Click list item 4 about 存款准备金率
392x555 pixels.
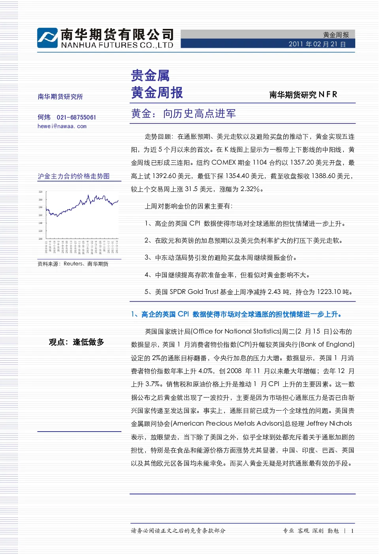pyautogui.click(x=228, y=275)
